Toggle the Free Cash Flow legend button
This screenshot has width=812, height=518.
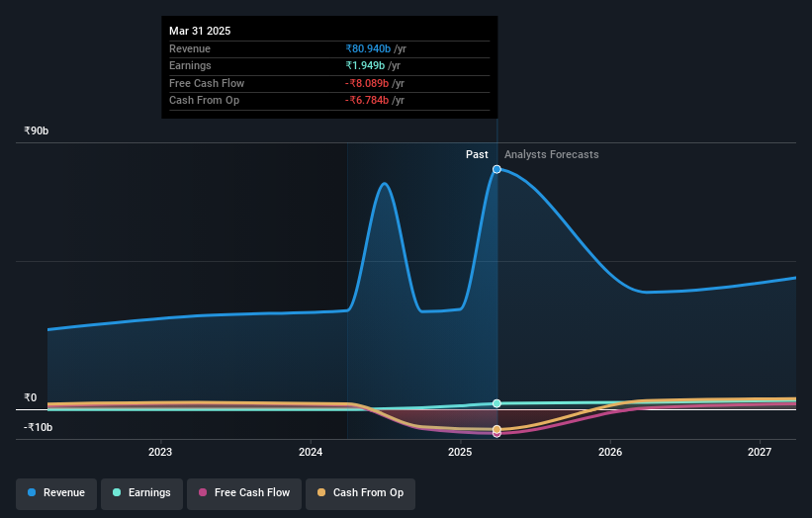(244, 493)
